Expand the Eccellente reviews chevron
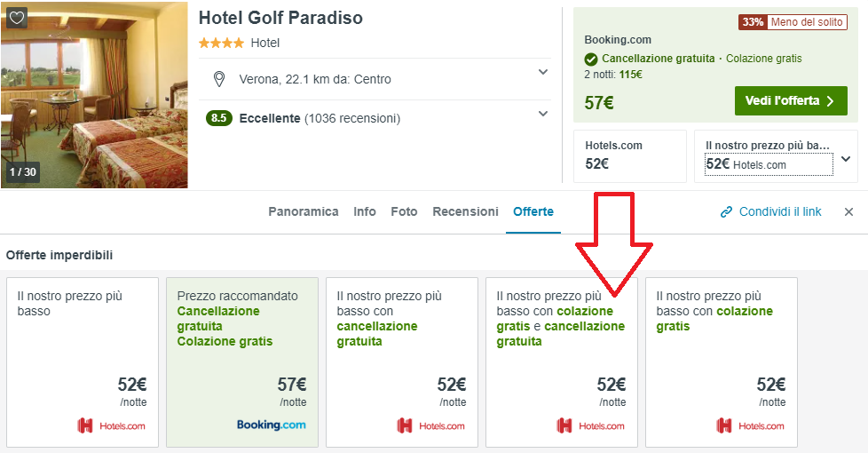Viewport: 868px width, 453px height. click(x=543, y=114)
